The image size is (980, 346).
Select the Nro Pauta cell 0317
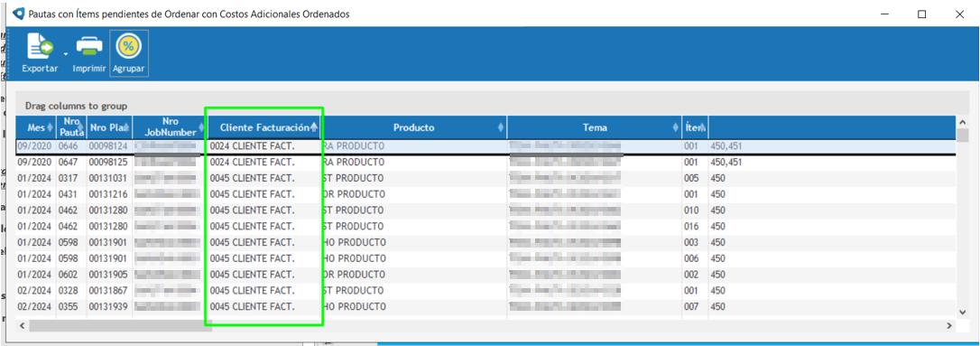pyautogui.click(x=68, y=178)
